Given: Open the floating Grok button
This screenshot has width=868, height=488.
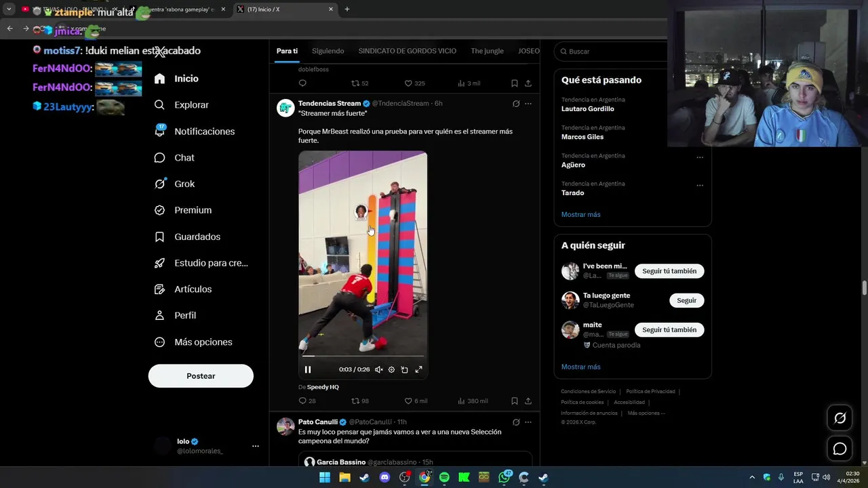Looking at the screenshot, I should pyautogui.click(x=840, y=418).
